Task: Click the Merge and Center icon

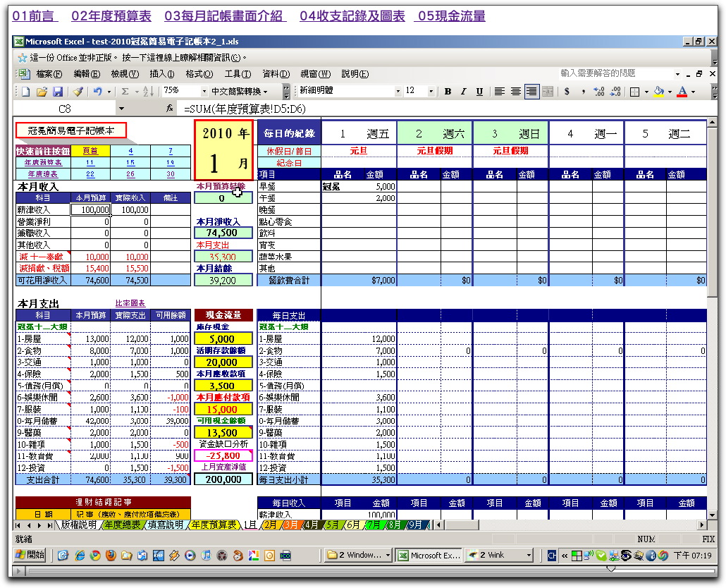Action: [547, 92]
